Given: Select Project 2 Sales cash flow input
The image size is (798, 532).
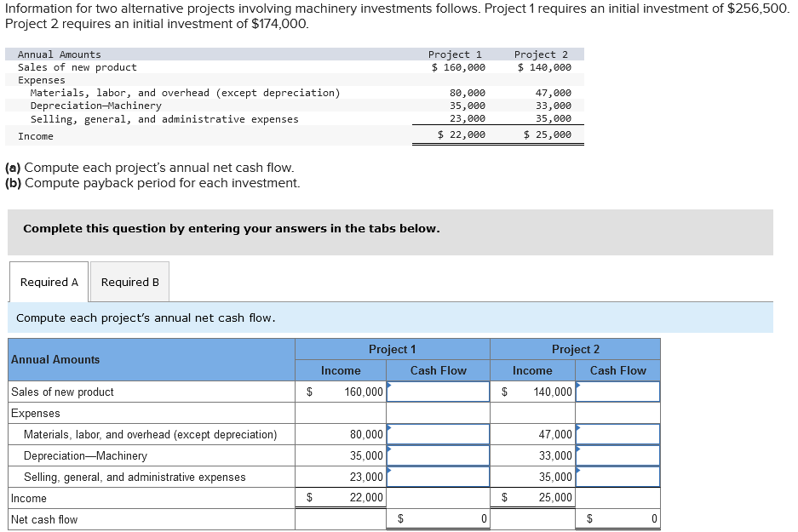Looking at the screenshot, I should click(617, 392).
